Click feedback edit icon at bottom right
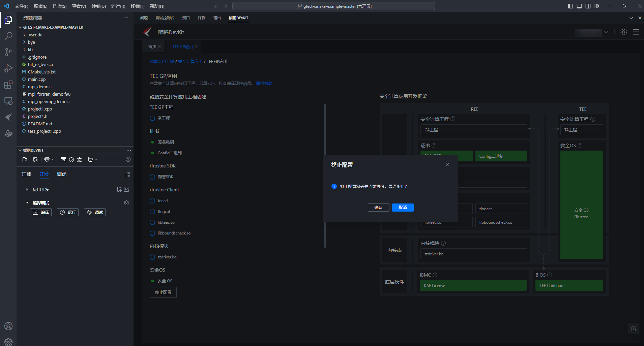The height and width of the screenshot is (346, 644). point(634,329)
